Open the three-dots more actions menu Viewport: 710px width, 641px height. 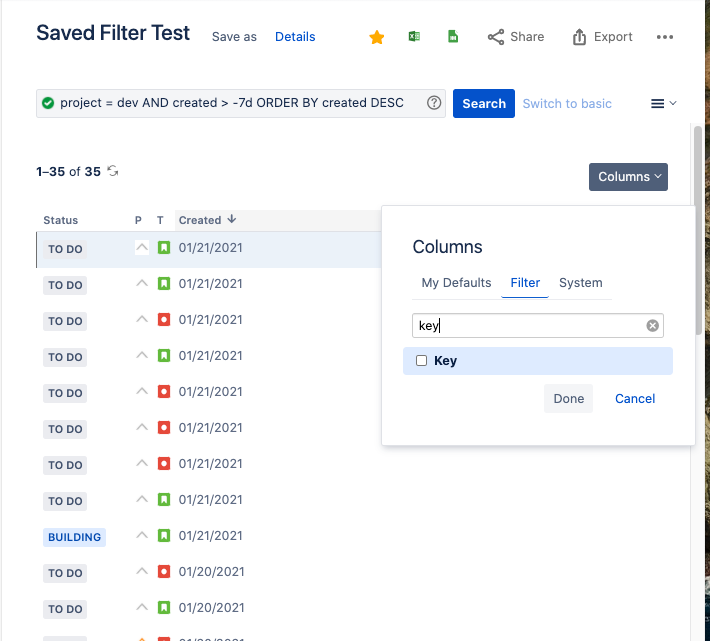pyautogui.click(x=665, y=37)
